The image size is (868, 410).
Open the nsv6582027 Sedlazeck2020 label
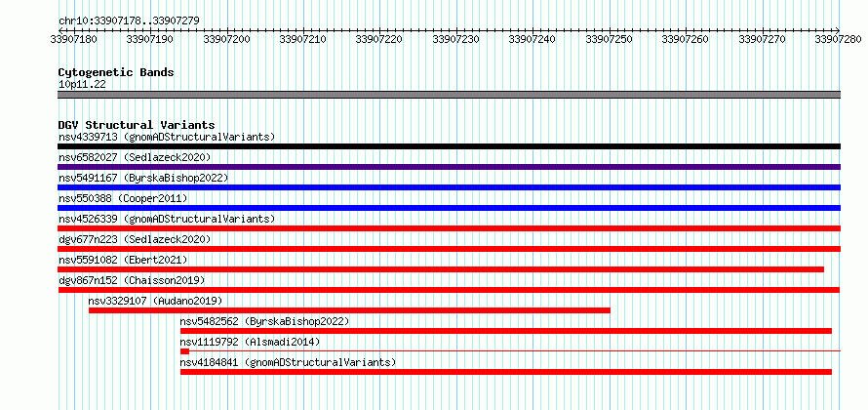click(x=135, y=157)
